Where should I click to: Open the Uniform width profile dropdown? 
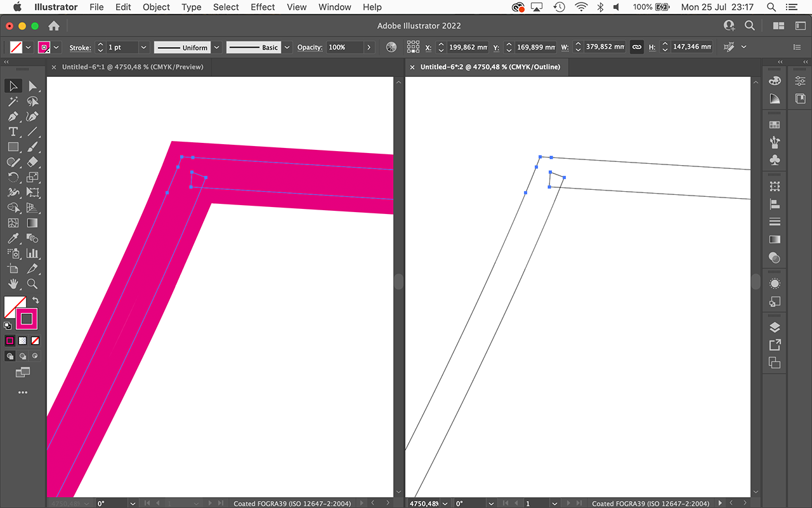pos(216,47)
